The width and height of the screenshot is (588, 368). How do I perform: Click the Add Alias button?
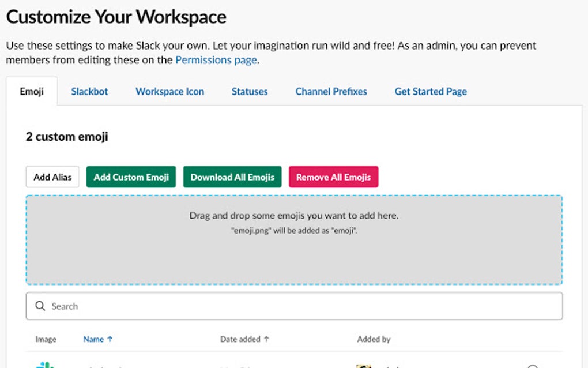52,177
